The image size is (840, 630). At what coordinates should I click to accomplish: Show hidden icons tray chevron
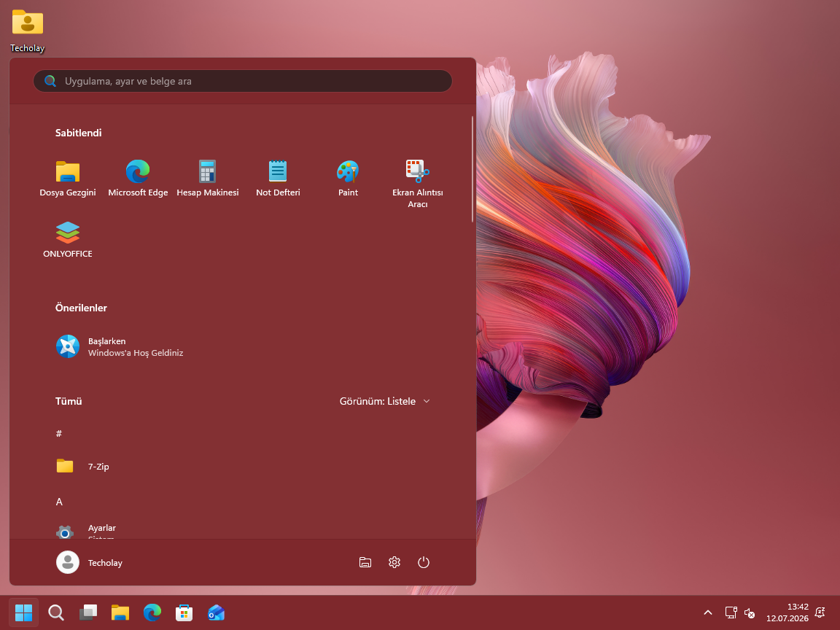point(708,612)
